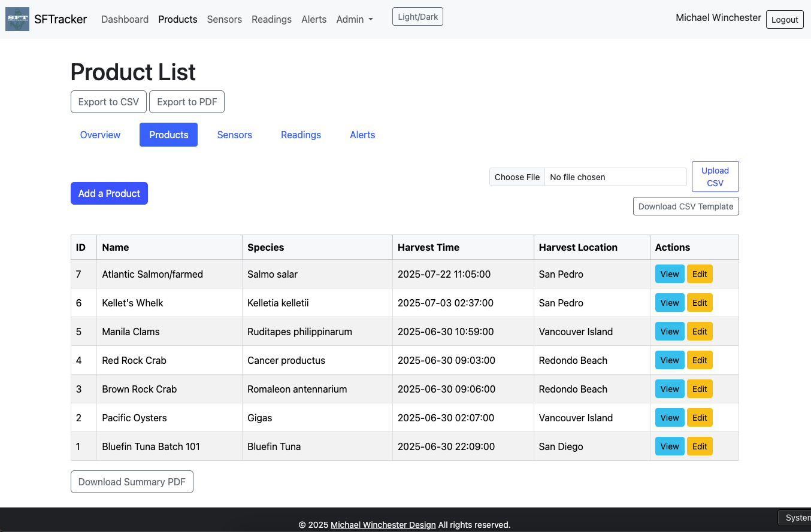Click the SFTracker logo icon
The height and width of the screenshot is (532, 811).
point(17,19)
